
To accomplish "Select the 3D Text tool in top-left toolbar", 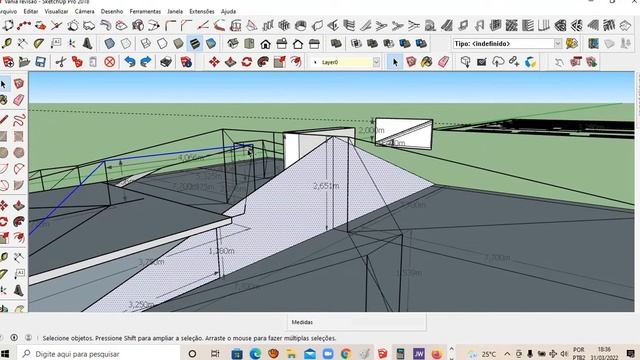I will pos(87,43).
